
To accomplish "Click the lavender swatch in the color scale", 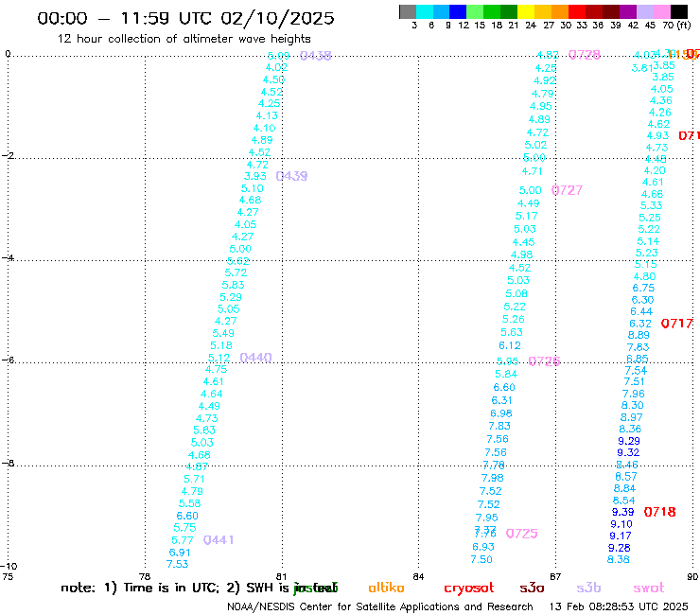I will pos(645,11).
